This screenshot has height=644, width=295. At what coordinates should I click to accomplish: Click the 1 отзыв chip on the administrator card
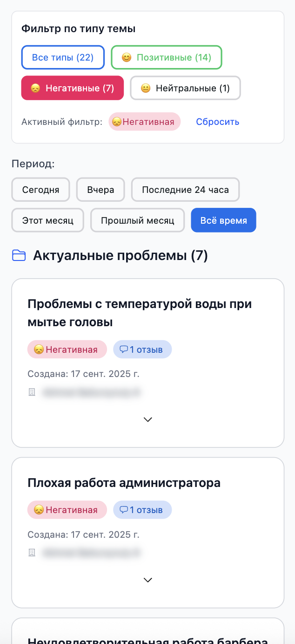[x=142, y=510]
